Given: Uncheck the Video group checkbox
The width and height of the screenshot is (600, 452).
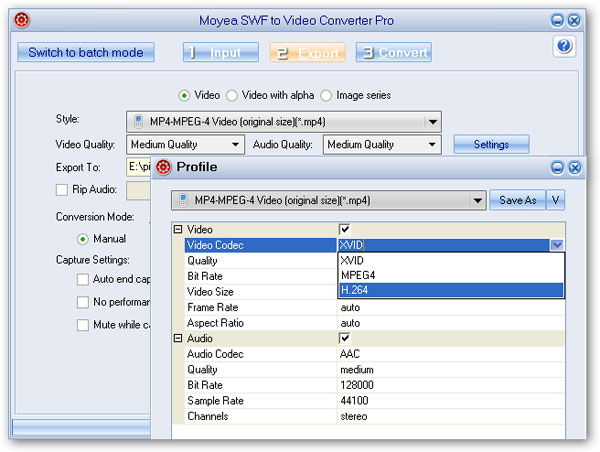Looking at the screenshot, I should 344,229.
